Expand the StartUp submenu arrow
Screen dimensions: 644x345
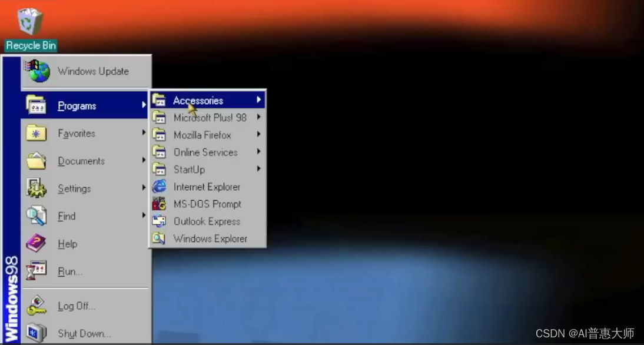(260, 170)
